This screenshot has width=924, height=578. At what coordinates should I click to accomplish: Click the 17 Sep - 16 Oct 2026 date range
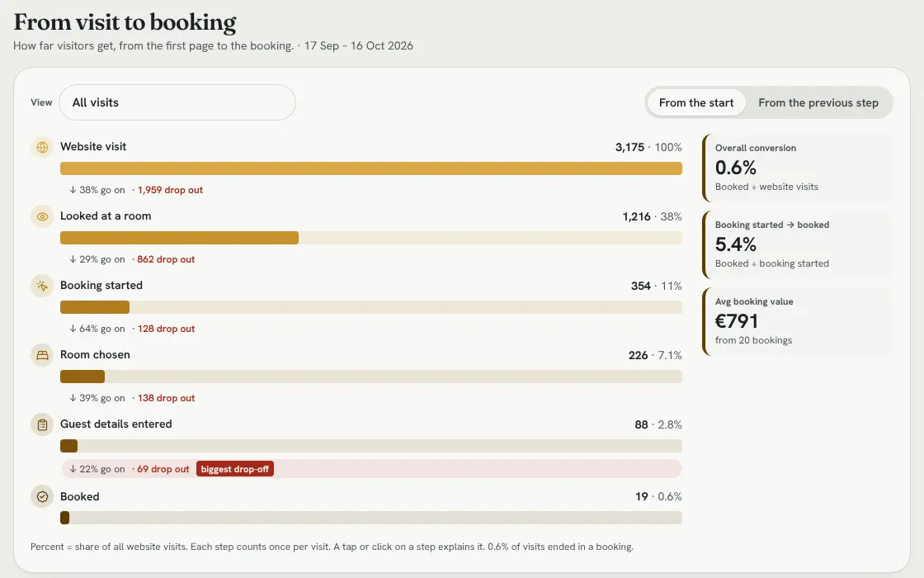[358, 45]
